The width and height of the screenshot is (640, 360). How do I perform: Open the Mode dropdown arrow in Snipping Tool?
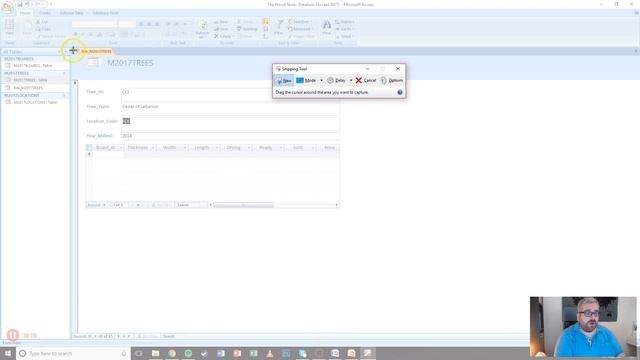(x=321, y=80)
